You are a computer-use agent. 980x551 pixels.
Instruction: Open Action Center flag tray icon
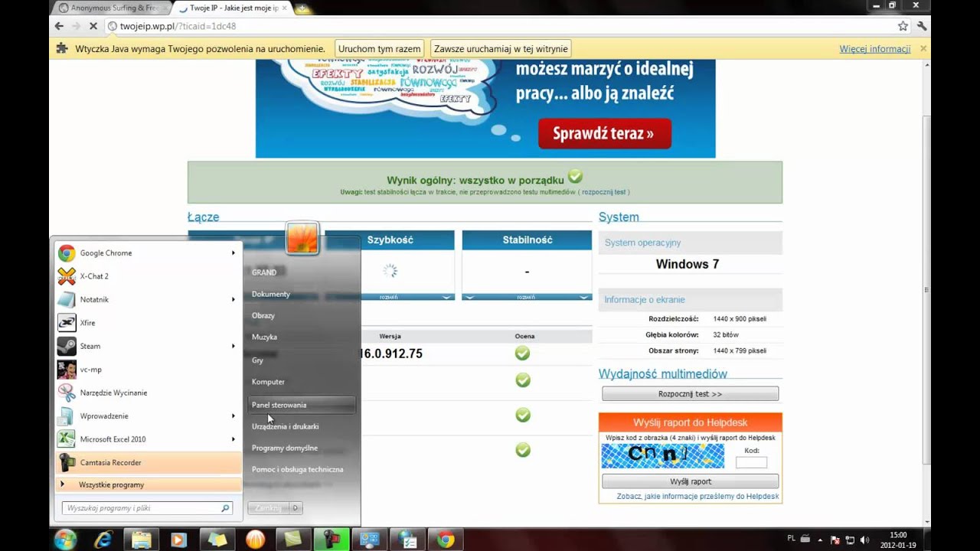click(x=835, y=540)
